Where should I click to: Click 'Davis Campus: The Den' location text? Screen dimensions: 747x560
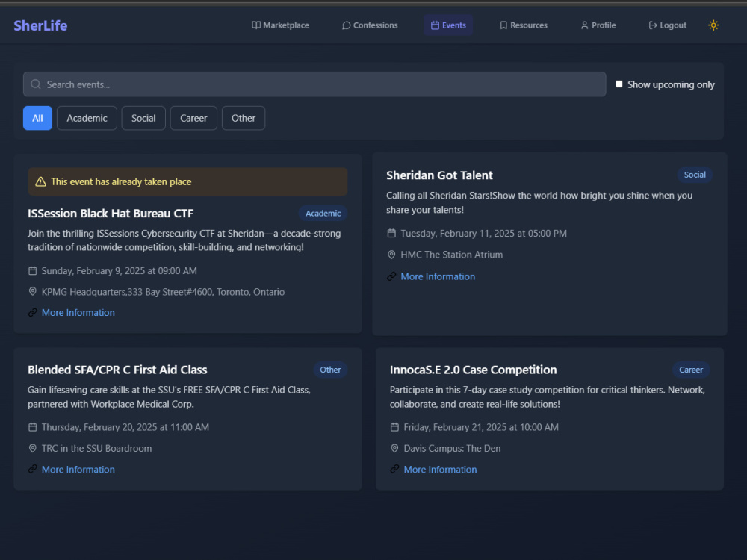point(452,448)
